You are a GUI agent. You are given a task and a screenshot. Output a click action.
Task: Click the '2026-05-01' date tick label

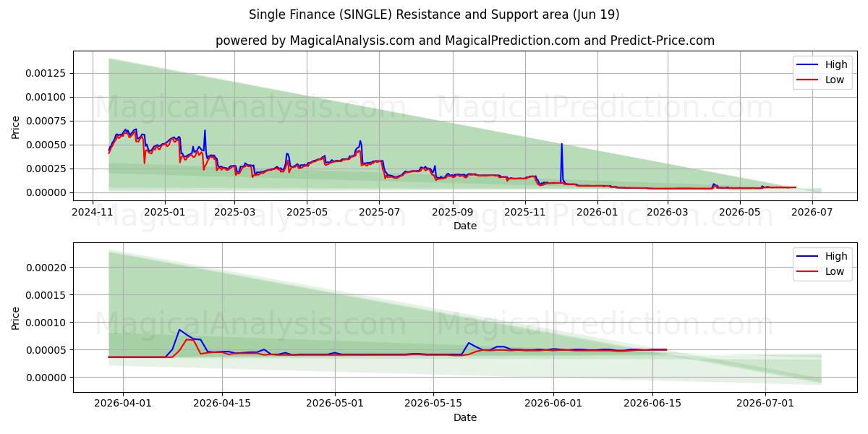(x=335, y=404)
